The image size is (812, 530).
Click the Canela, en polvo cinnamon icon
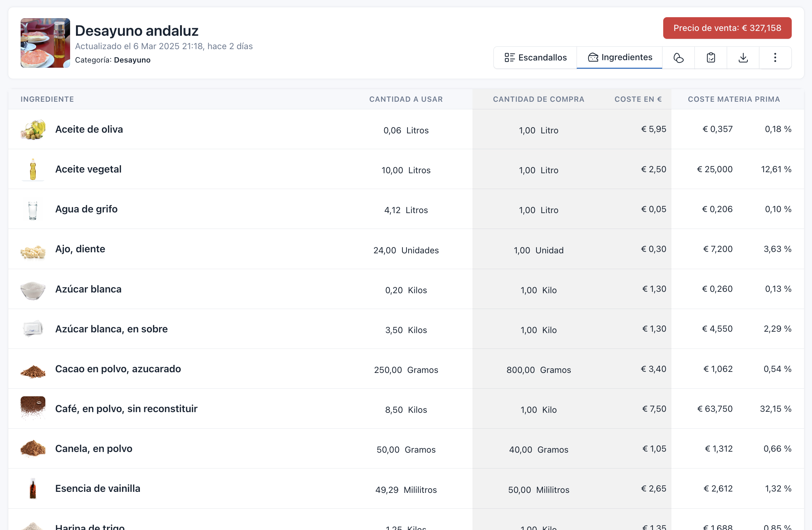point(33,449)
